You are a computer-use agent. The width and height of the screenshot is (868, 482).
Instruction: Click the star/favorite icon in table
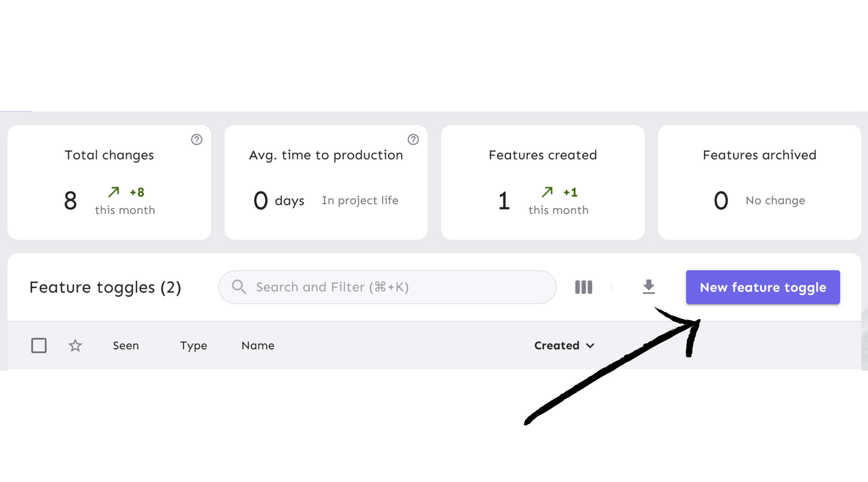75,344
